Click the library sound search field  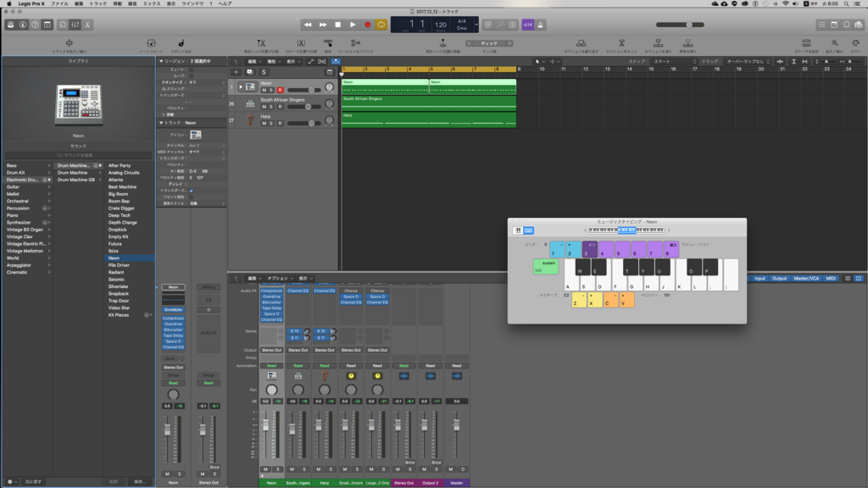(x=78, y=156)
